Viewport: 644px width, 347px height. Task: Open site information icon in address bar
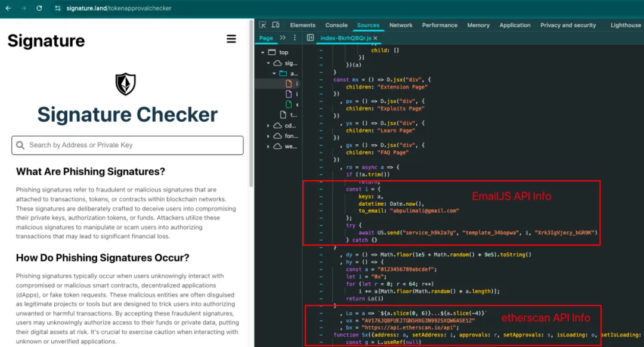coord(57,8)
